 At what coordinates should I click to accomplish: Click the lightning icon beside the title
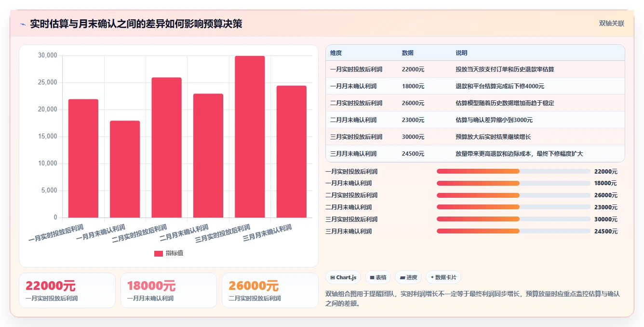23,24
